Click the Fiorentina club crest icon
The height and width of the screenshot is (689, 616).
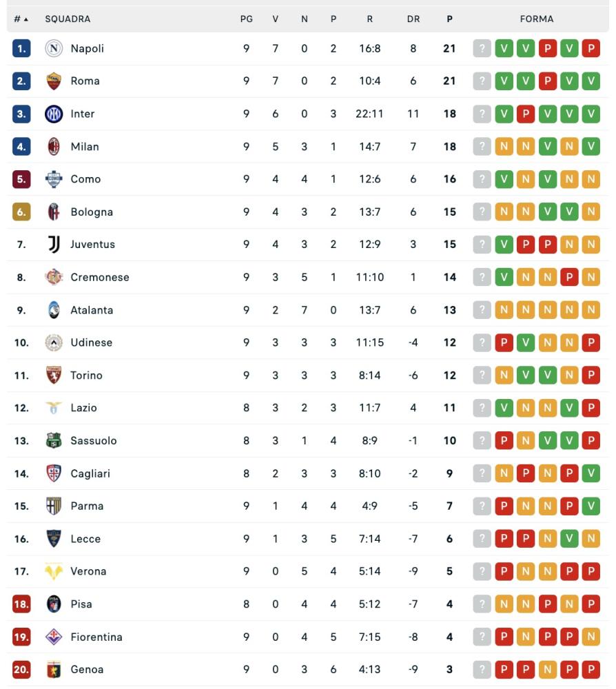point(54,637)
